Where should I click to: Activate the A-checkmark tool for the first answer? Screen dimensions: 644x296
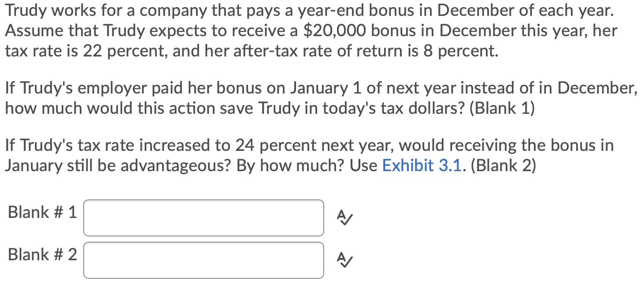tap(344, 218)
